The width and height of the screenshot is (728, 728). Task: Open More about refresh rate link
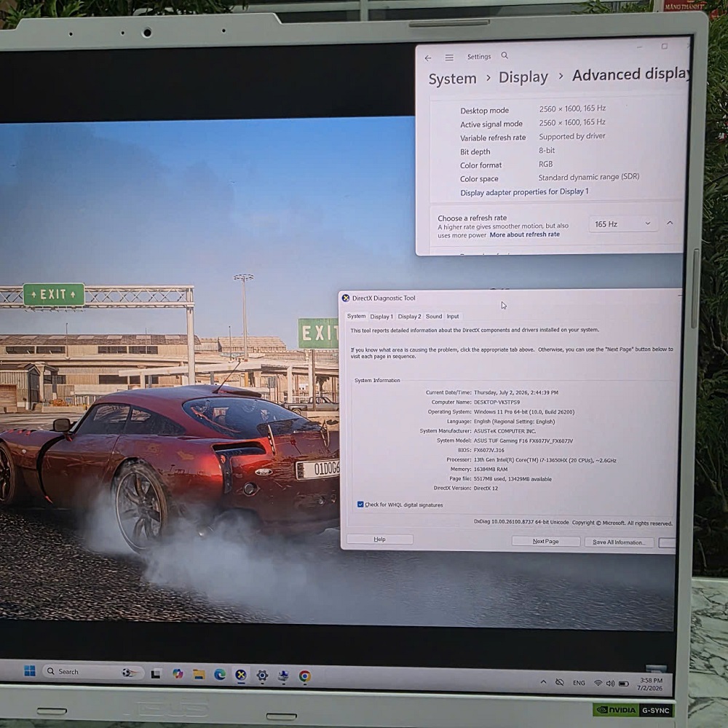click(525, 234)
